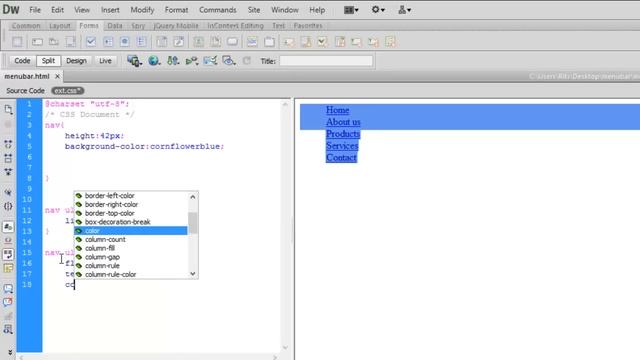The height and width of the screenshot is (360, 640).
Task: Toggle Line Numbers in coding toolbar
Action: (x=8, y=227)
